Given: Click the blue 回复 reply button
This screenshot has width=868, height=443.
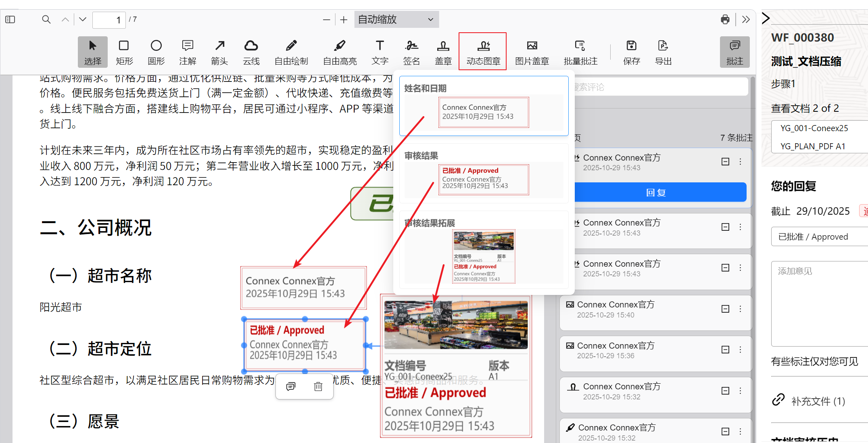Looking at the screenshot, I should tap(656, 192).
